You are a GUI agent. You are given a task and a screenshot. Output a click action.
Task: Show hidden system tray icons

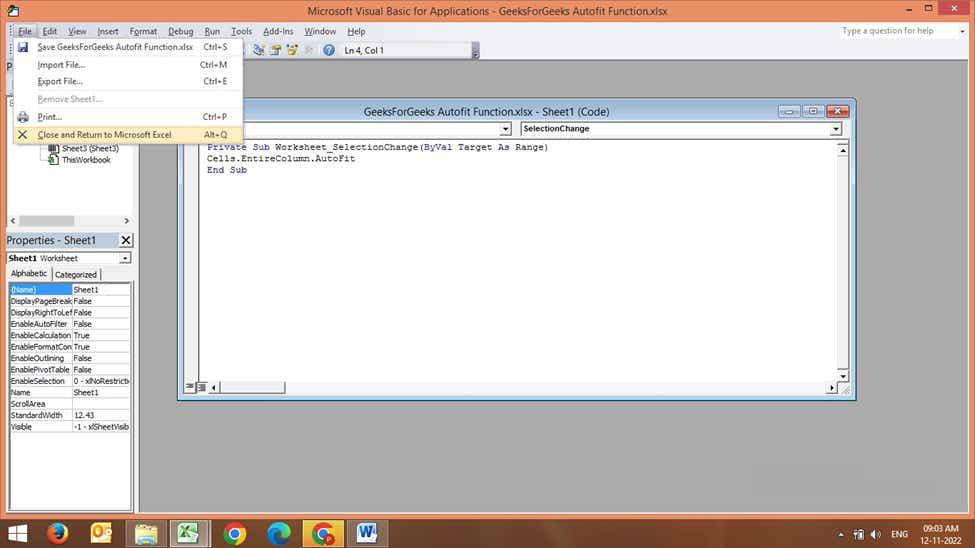841,534
